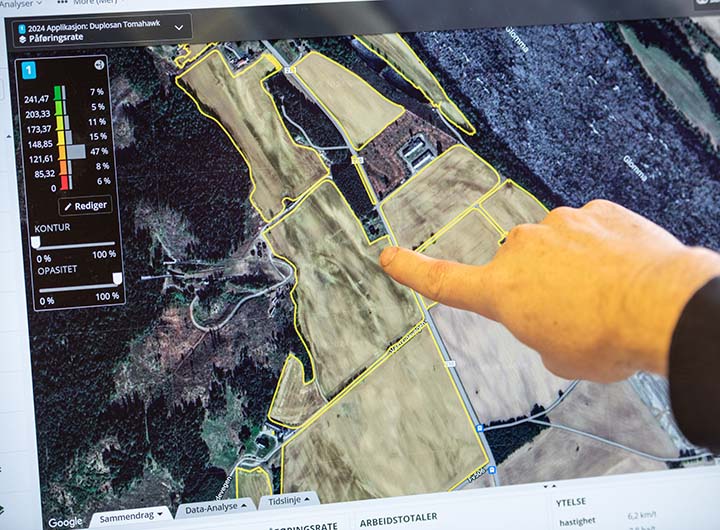Click the Google logo on the map
The width and height of the screenshot is (720, 530).
66,521
